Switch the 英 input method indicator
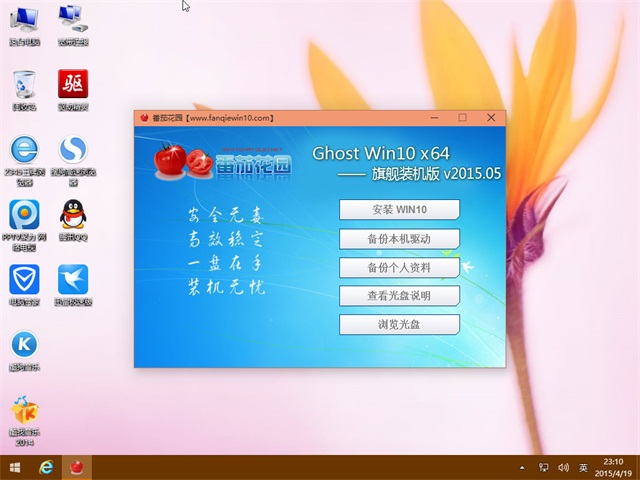The height and width of the screenshot is (480, 640). point(583,468)
